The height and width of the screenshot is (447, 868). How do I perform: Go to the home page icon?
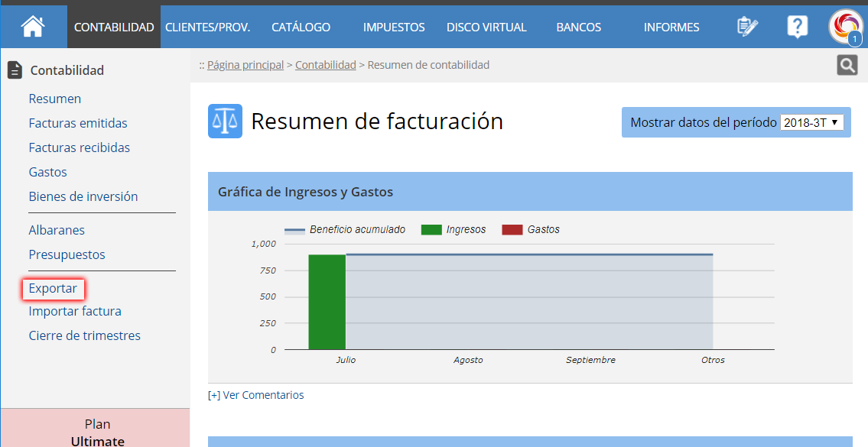(33, 27)
